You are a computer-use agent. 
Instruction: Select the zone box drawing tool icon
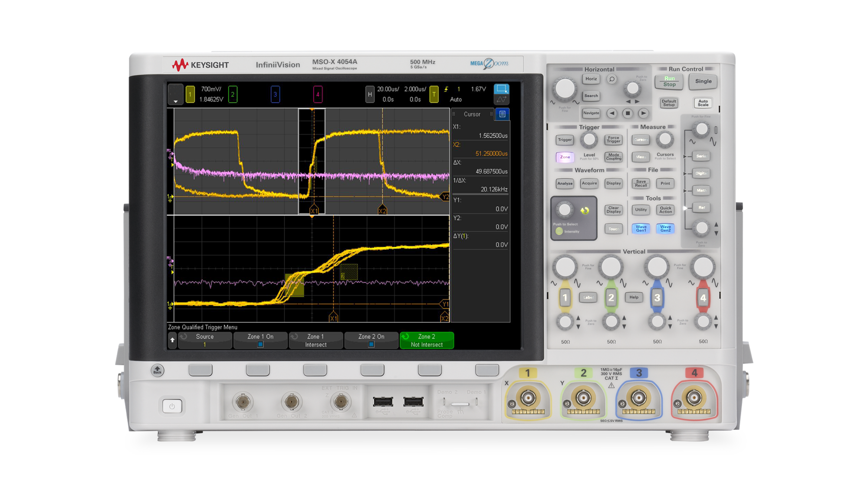coord(502,89)
